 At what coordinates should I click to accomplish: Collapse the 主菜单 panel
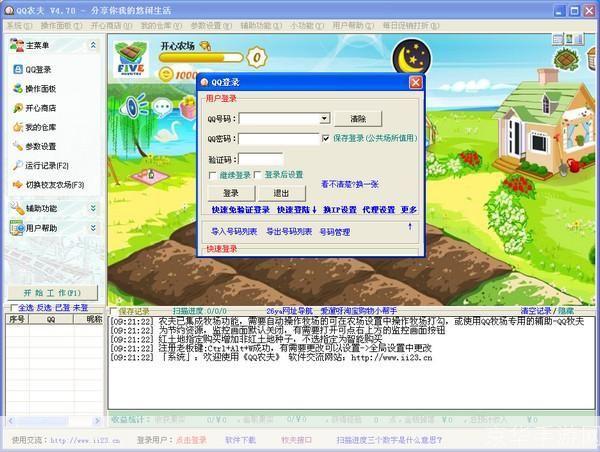click(x=93, y=45)
